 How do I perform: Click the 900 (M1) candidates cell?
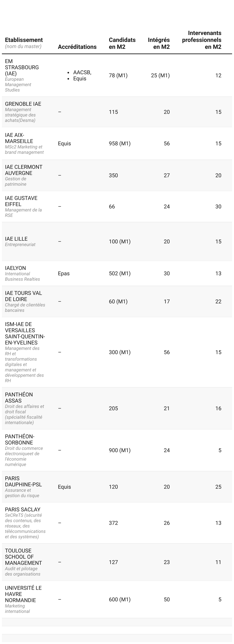click(119, 450)
